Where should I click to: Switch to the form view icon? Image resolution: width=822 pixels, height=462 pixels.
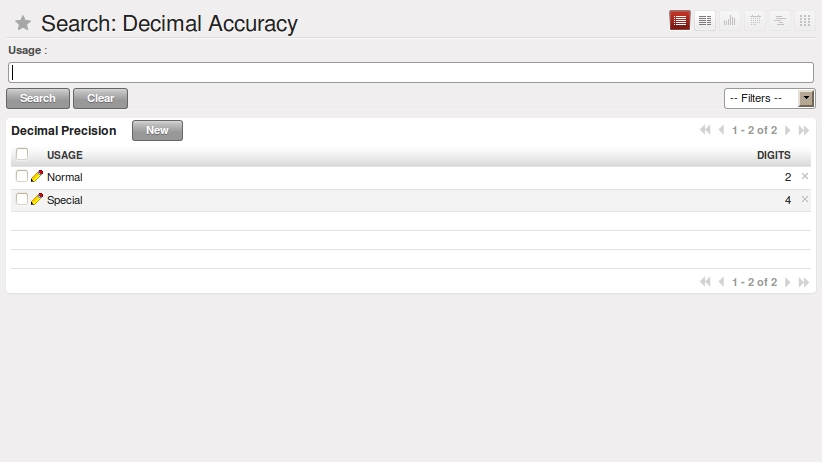tap(705, 20)
